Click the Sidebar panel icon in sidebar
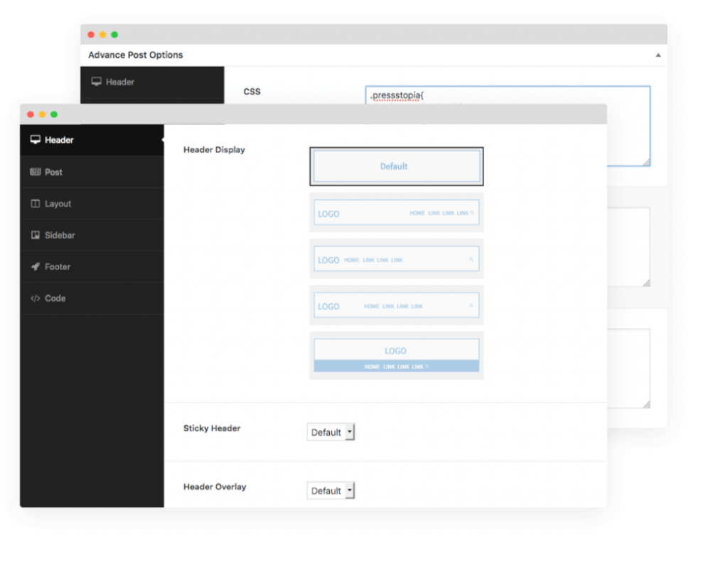Screen dimensions: 728x581 coord(35,235)
